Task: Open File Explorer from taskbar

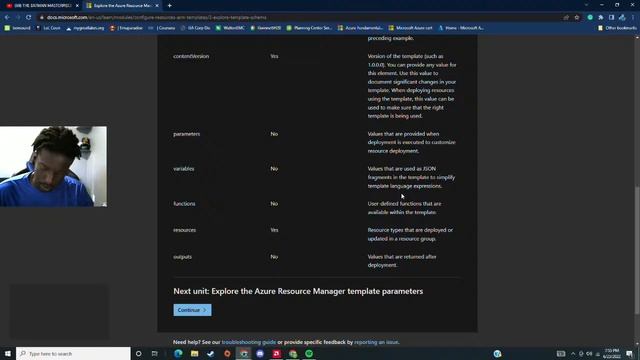Action: (195, 353)
